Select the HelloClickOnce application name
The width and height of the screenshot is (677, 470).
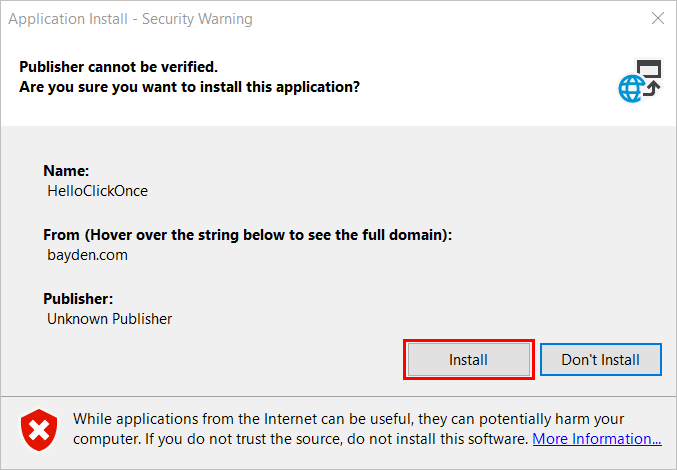pyautogui.click(x=98, y=191)
